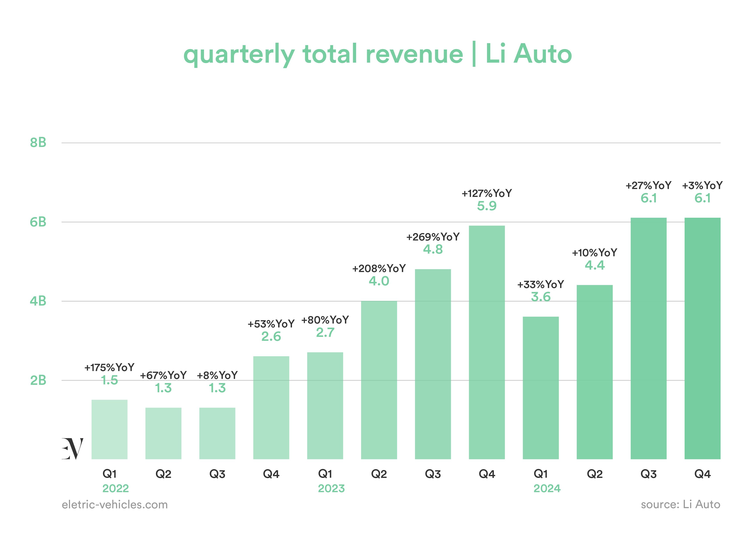Image resolution: width=756 pixels, height=548 pixels.
Task: Click the "1.3" value below +67%YoY
Action: click(x=163, y=388)
